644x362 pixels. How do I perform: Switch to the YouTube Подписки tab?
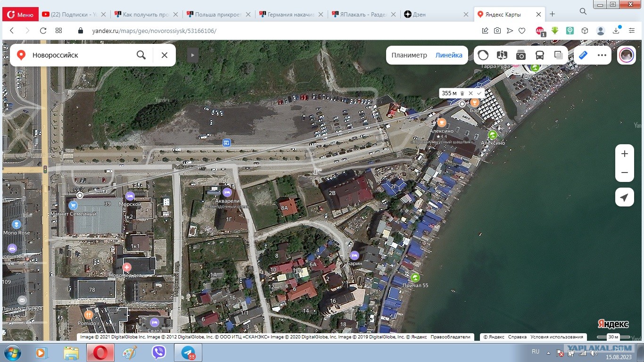pos(74,15)
